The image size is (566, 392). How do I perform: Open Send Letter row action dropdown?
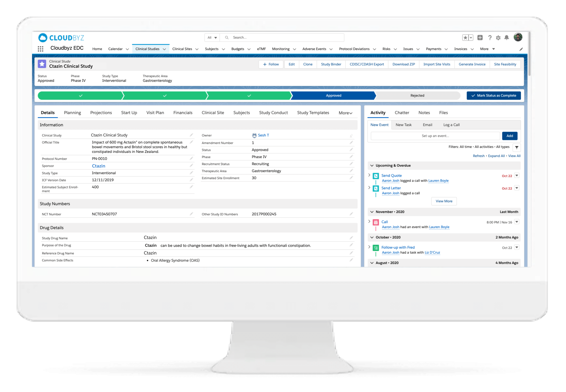tap(517, 188)
